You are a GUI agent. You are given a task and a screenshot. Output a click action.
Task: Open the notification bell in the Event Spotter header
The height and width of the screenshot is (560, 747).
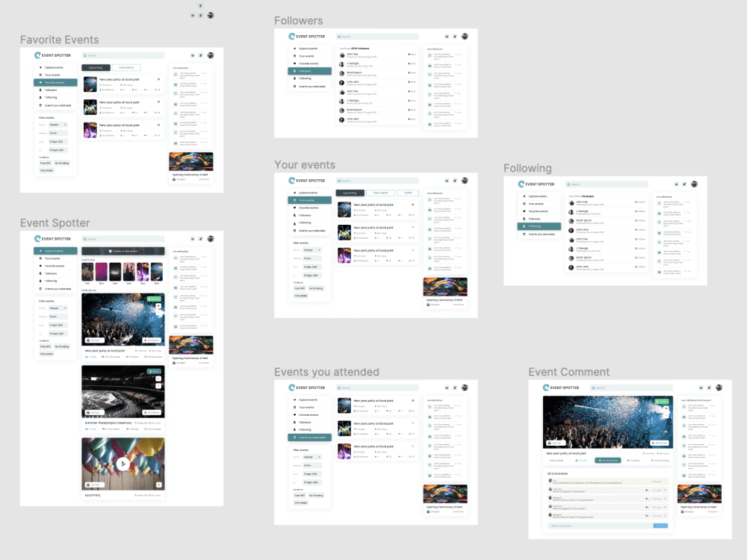[200, 239]
